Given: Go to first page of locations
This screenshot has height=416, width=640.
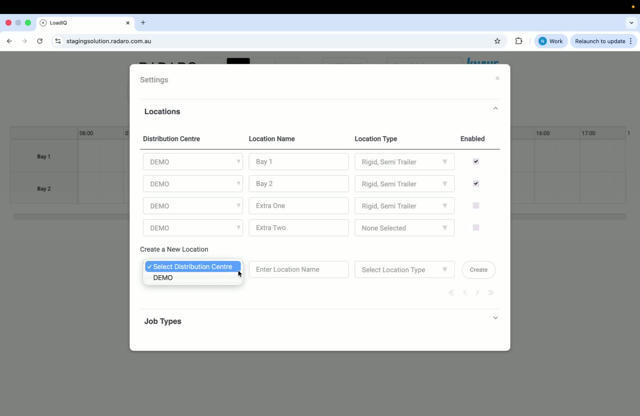Looking at the screenshot, I should pos(451,293).
